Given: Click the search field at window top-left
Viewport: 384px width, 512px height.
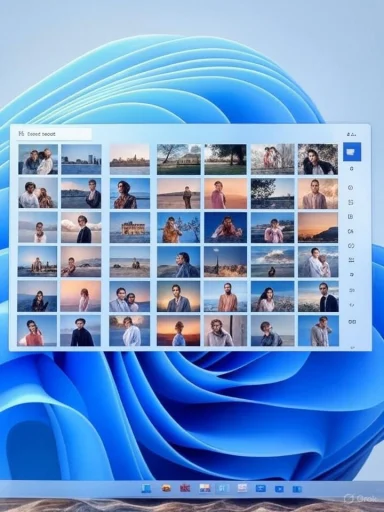Looking at the screenshot, I should tap(54, 134).
